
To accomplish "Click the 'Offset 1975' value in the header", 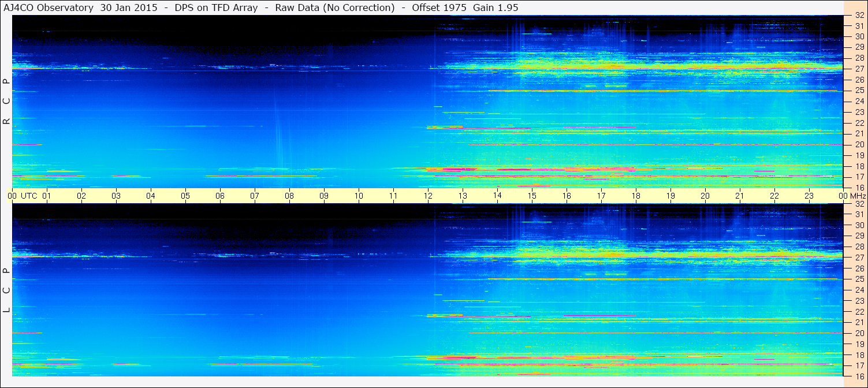I will tap(439, 8).
